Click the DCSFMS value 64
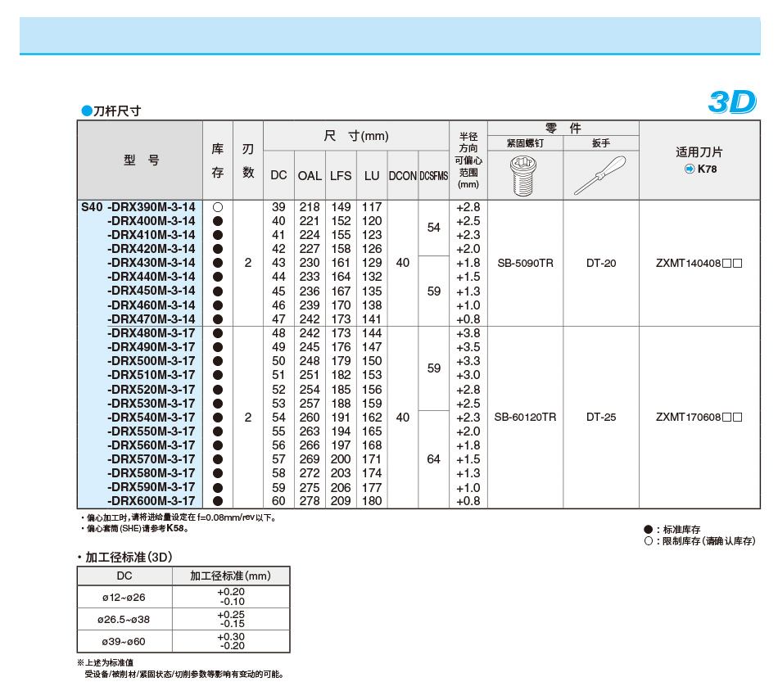Viewport: 778px width, 700px height. (434, 459)
